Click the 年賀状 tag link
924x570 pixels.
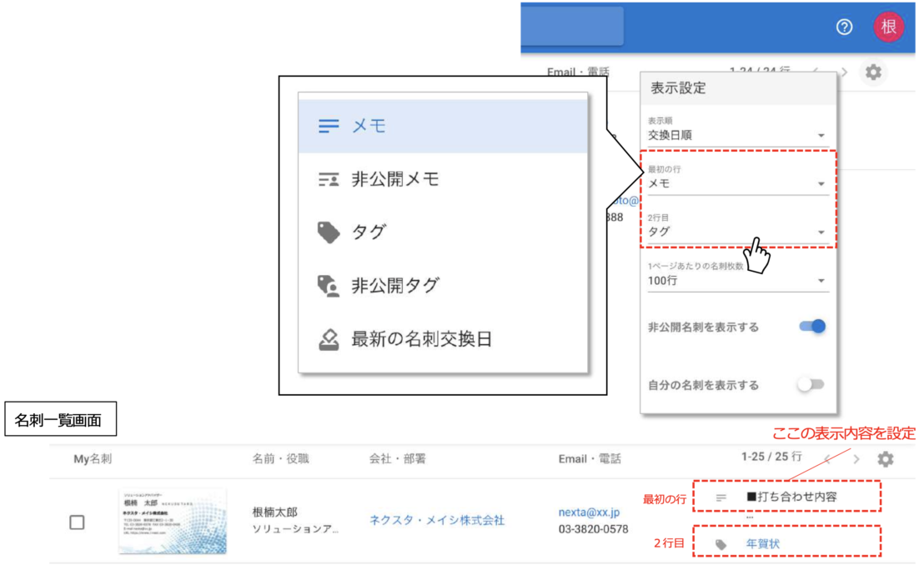pos(762,544)
